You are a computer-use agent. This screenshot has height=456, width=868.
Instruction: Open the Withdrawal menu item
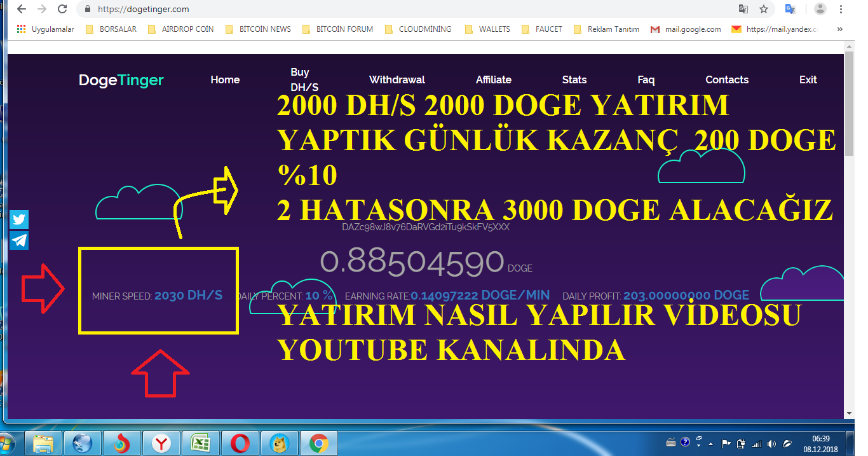coord(397,79)
